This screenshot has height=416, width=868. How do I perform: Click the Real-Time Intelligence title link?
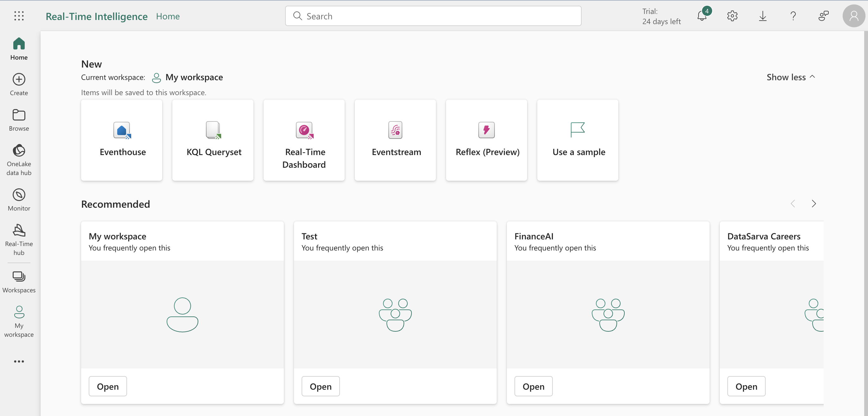point(97,16)
